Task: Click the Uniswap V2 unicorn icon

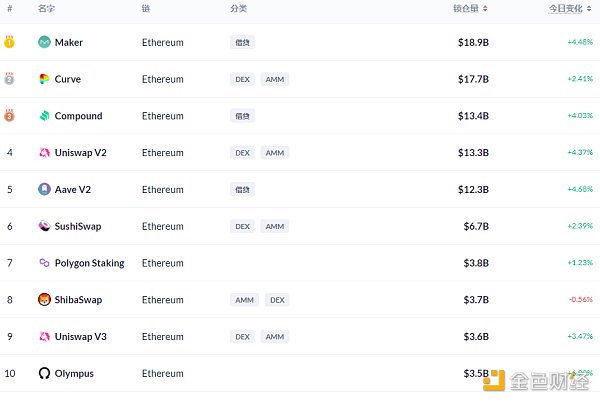Action: pos(44,153)
